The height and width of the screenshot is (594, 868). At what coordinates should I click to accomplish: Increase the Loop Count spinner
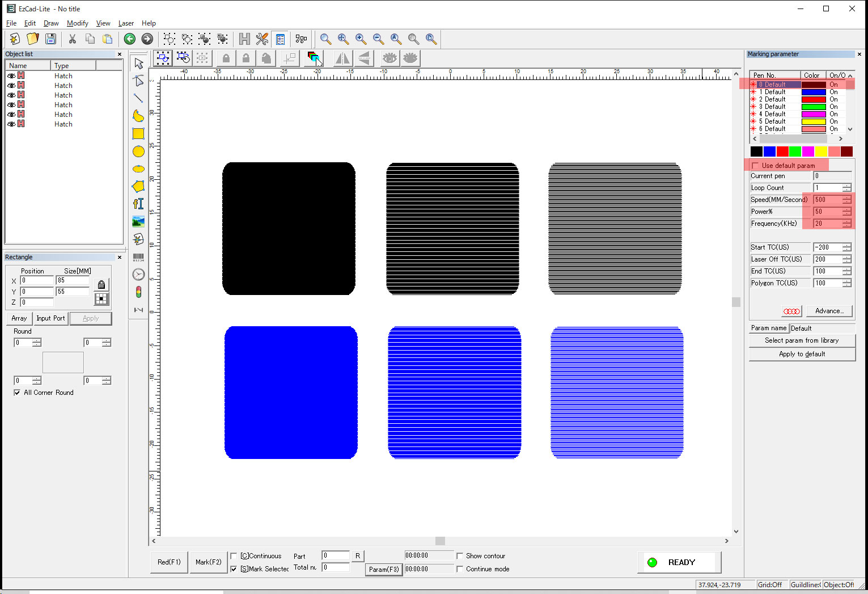click(846, 186)
